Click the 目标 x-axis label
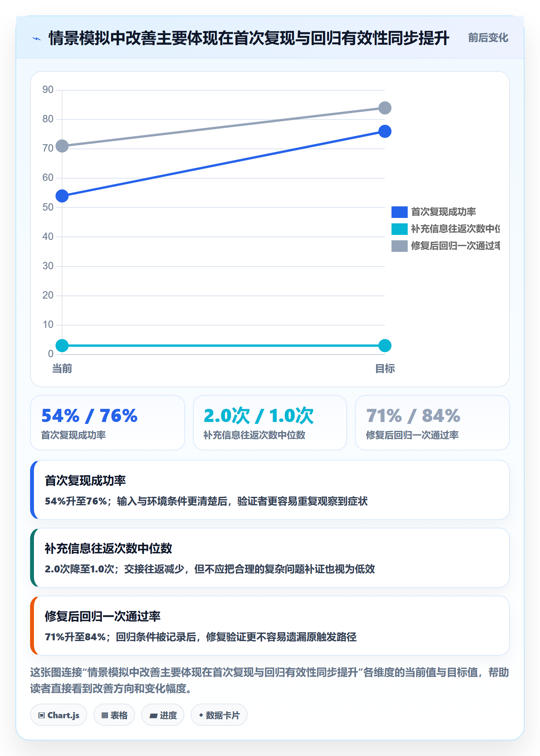540x756 pixels. pyautogui.click(x=385, y=369)
